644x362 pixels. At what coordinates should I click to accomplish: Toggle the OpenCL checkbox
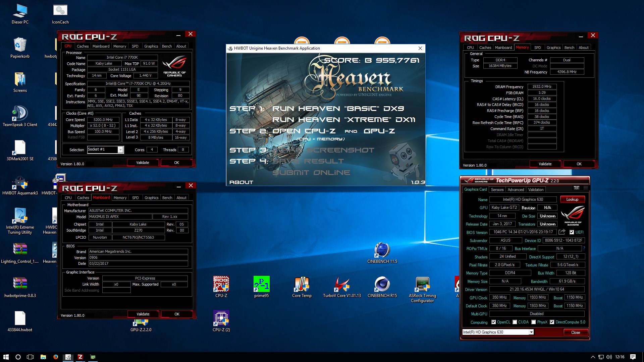click(493, 322)
